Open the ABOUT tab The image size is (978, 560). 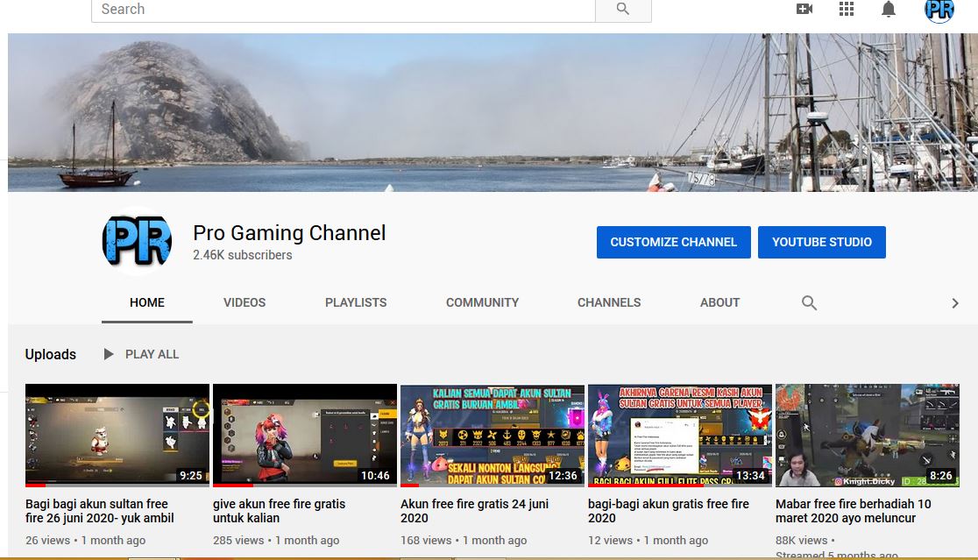coord(719,302)
